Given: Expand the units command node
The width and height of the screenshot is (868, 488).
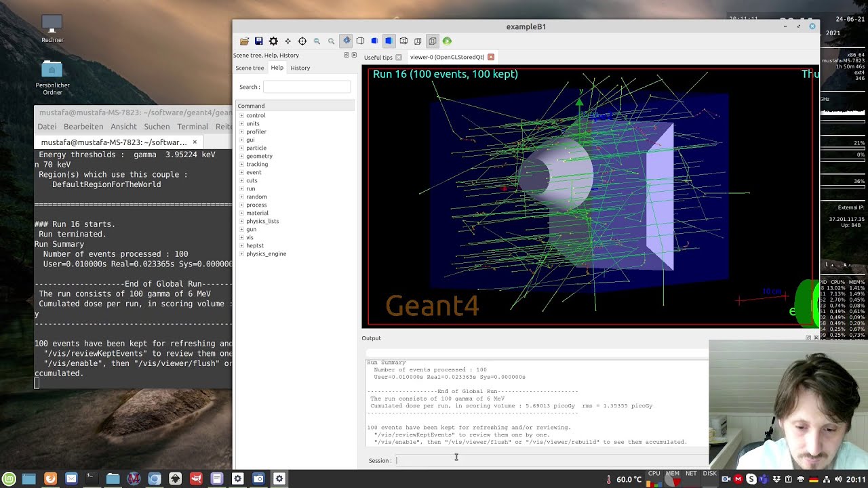Looking at the screenshot, I should [x=241, y=123].
